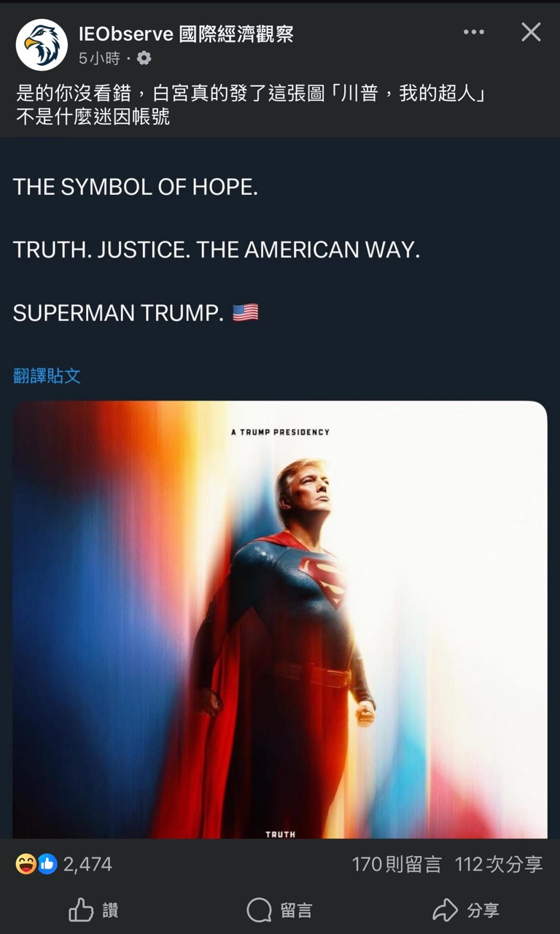
Task: Tap the TRUTH. JUSTICE. THE AMERICAN WAY line
Action: pyautogui.click(x=217, y=250)
